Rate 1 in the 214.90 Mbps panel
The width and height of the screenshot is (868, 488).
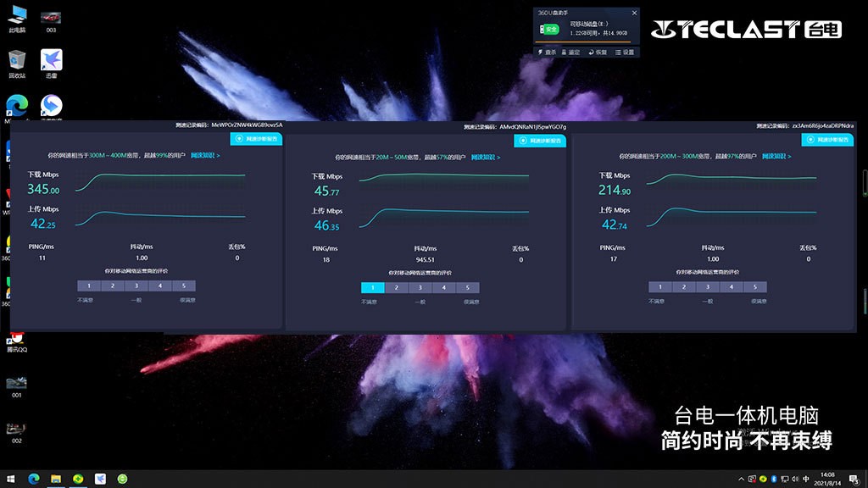tap(659, 286)
